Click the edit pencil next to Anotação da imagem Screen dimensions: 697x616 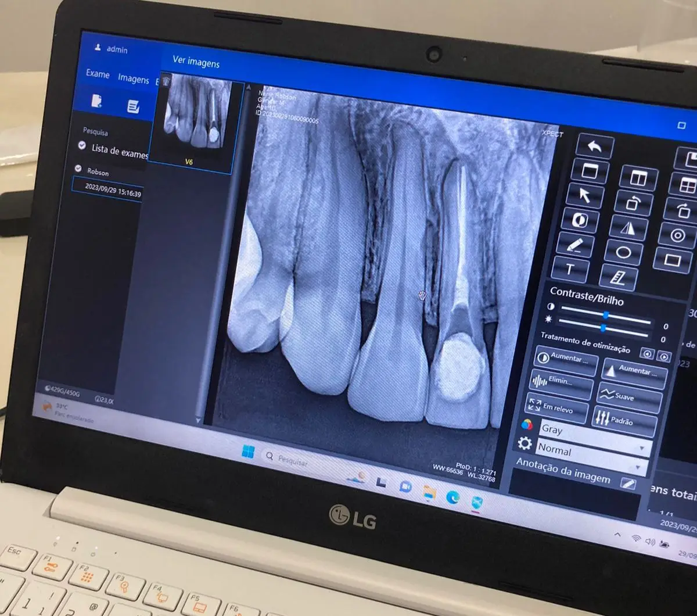click(x=627, y=484)
